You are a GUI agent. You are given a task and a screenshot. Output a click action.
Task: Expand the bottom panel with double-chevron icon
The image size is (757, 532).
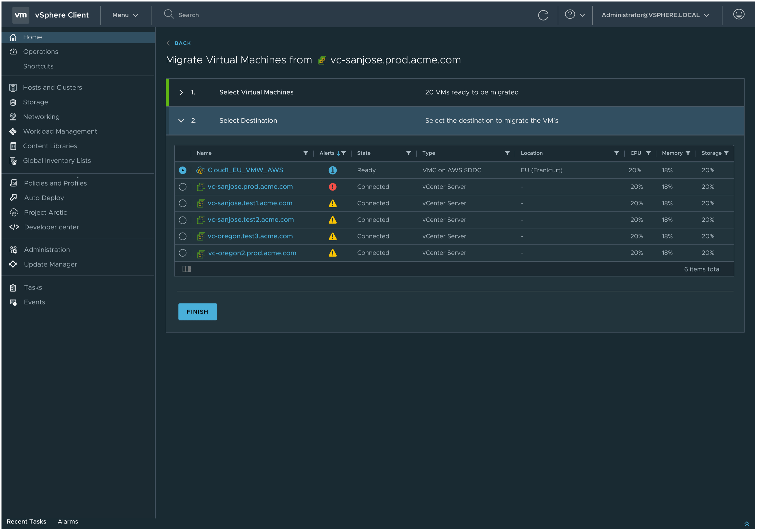pyautogui.click(x=747, y=524)
